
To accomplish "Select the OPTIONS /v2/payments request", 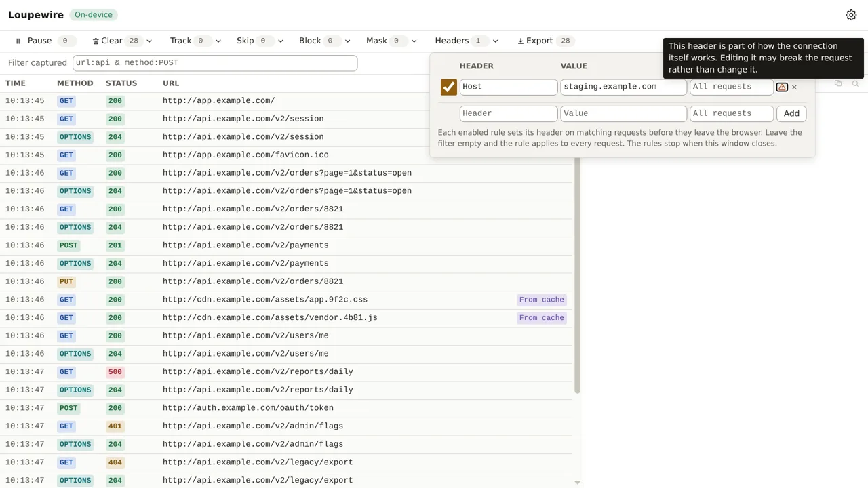I will pyautogui.click(x=286, y=264).
